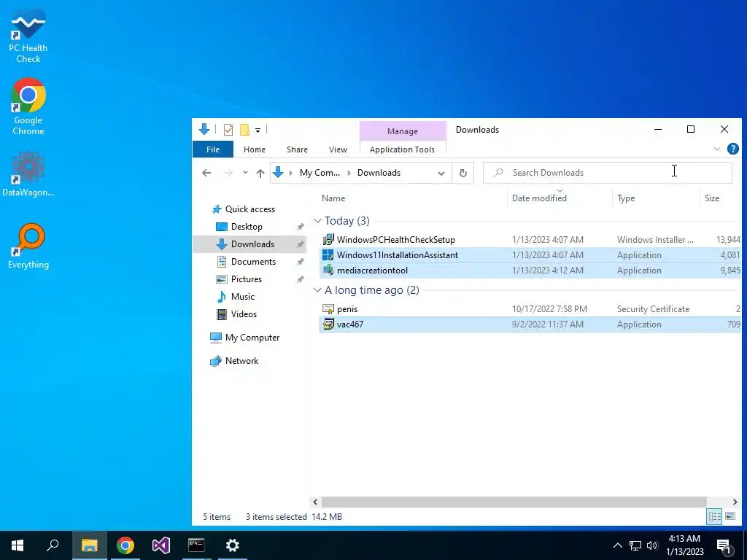Screen dimensions: 747x560
Task: Switch to Details view layout
Action: point(714,516)
